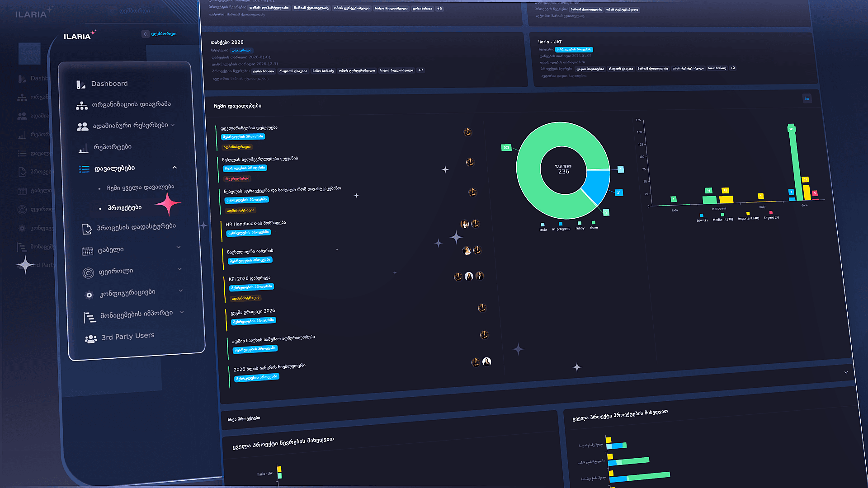
Task: Click the configurations gear icon
Action: pyautogui.click(x=89, y=295)
